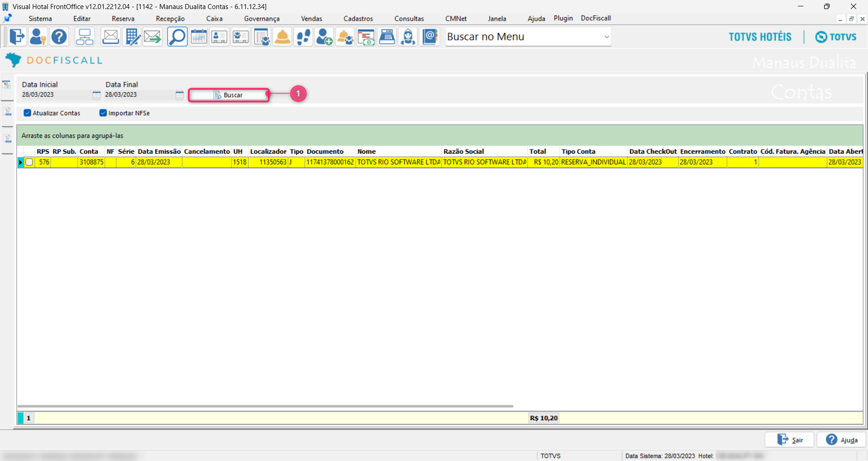The height and width of the screenshot is (461, 868).
Task: Select the Documento cell 11741378000162
Action: click(x=330, y=162)
